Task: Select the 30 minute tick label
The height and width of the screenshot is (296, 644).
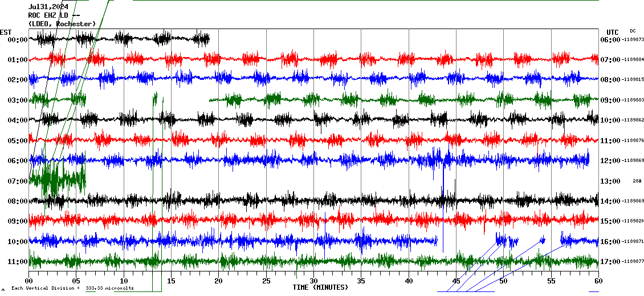Action: click(313, 281)
